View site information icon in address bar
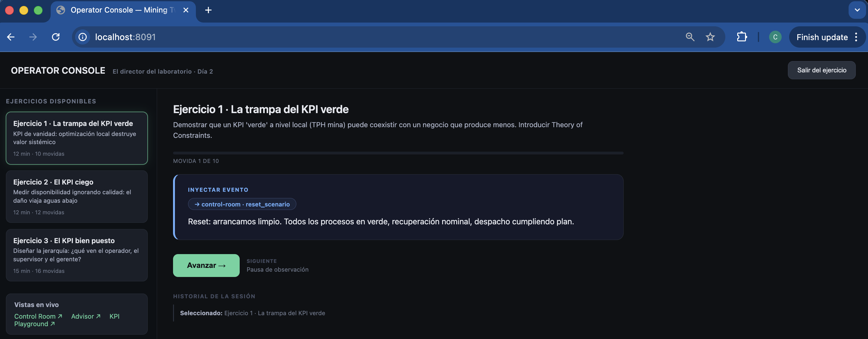 coord(83,37)
